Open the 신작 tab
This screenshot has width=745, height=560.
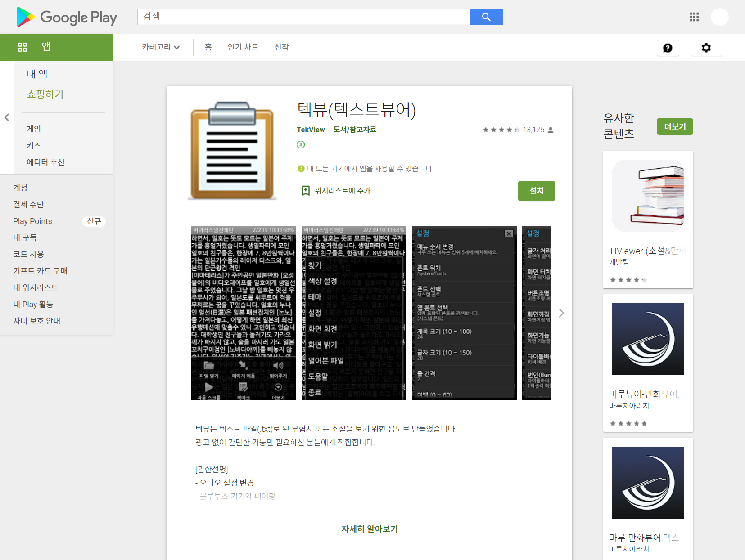(281, 47)
